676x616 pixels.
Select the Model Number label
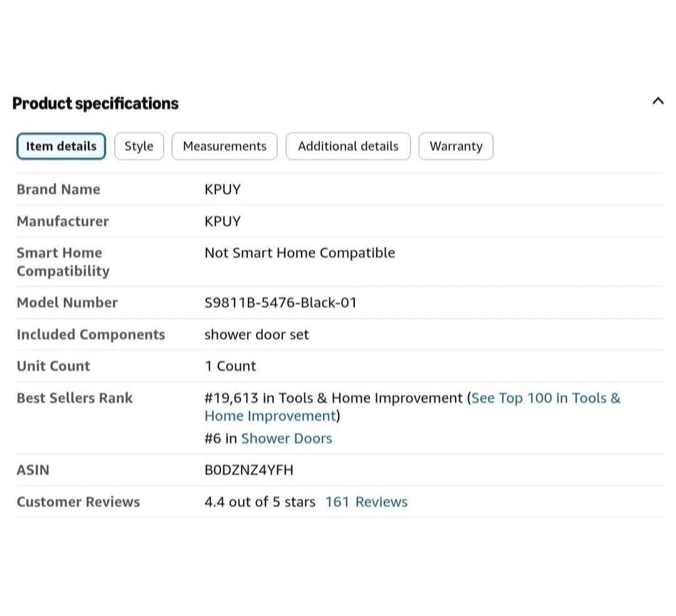tap(67, 302)
